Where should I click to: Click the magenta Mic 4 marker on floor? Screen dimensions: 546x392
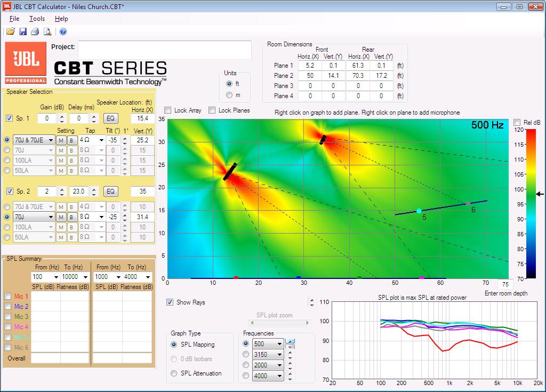tap(422, 278)
